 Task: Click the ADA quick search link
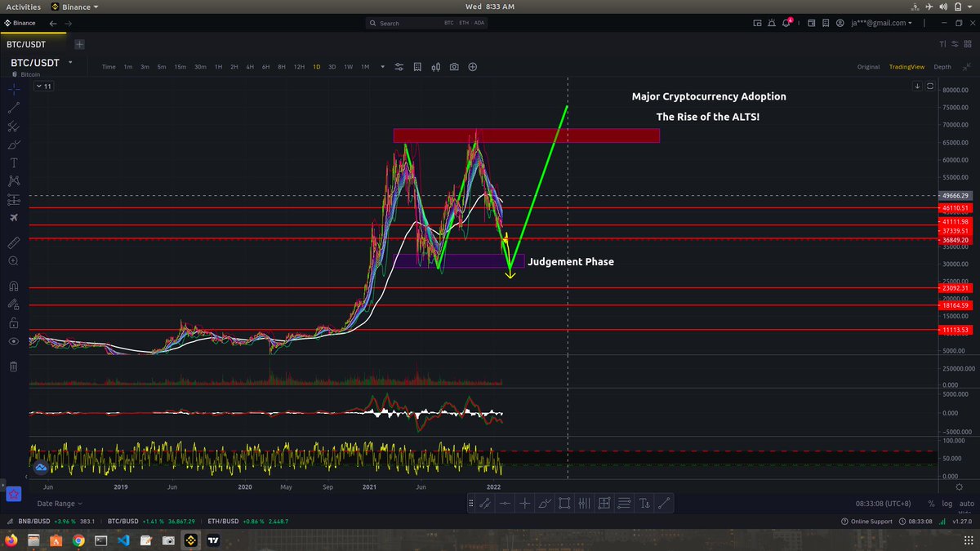pyautogui.click(x=479, y=23)
